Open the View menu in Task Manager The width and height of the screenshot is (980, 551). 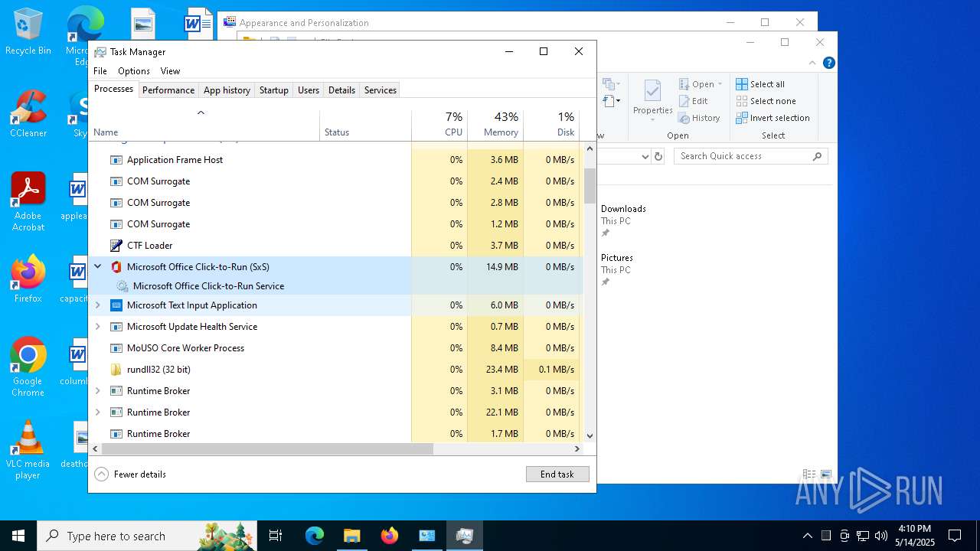[x=170, y=71]
